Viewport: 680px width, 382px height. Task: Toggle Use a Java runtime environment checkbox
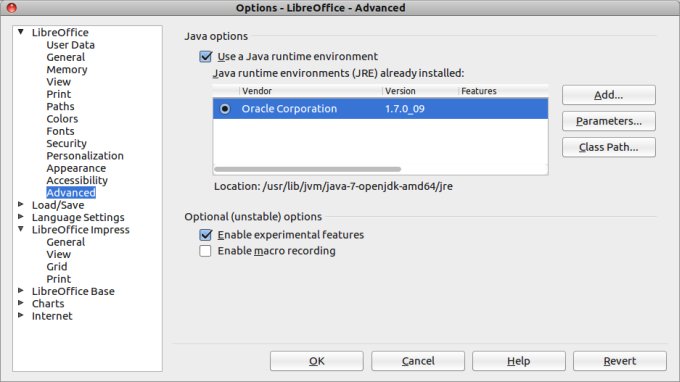pos(206,57)
